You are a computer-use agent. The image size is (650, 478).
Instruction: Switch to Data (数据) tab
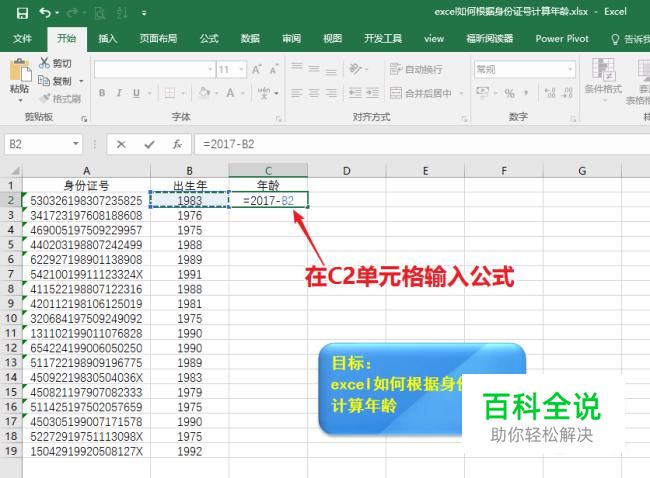[x=250, y=39]
